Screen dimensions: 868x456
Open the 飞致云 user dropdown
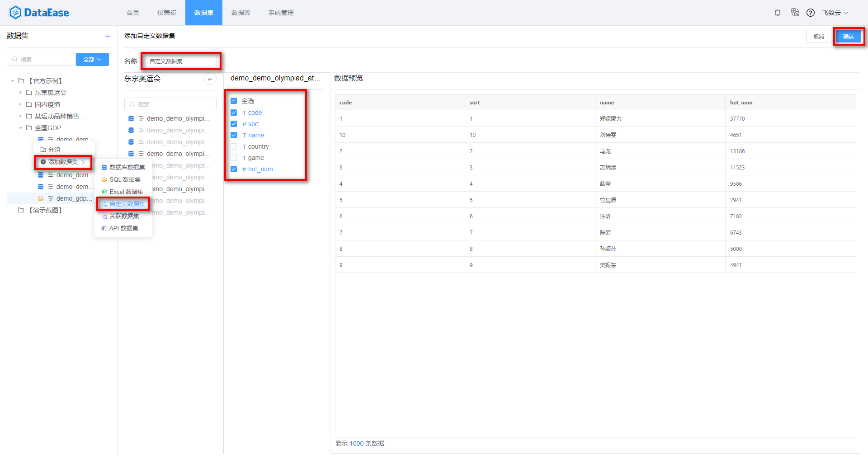pyautogui.click(x=835, y=13)
